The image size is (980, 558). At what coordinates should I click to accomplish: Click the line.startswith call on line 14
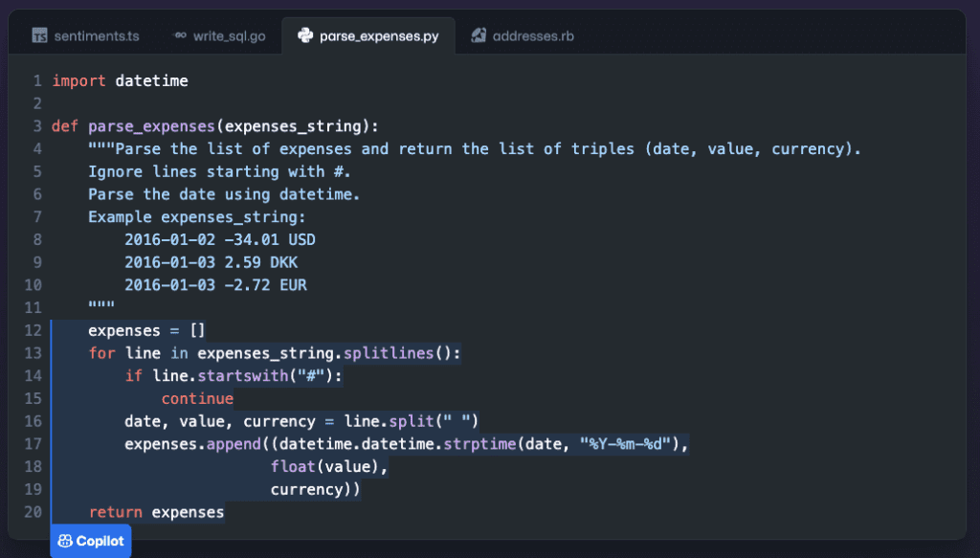(x=239, y=375)
